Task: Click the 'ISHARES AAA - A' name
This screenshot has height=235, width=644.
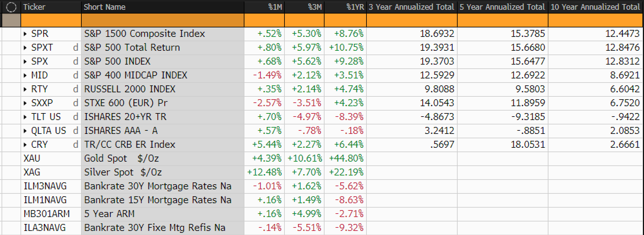Action: (x=121, y=131)
